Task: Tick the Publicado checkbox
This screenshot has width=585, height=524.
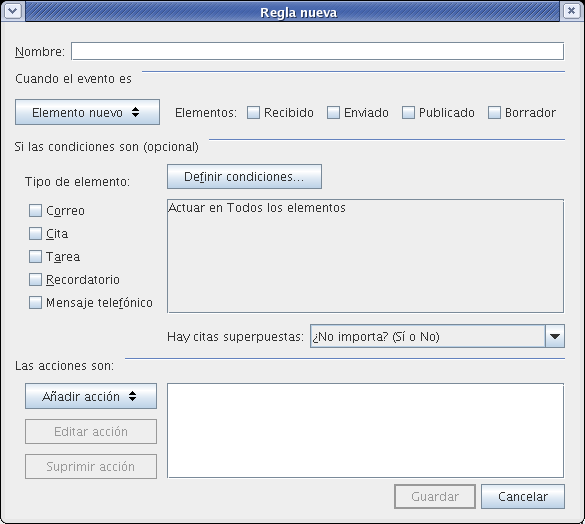Action: pyautogui.click(x=408, y=112)
